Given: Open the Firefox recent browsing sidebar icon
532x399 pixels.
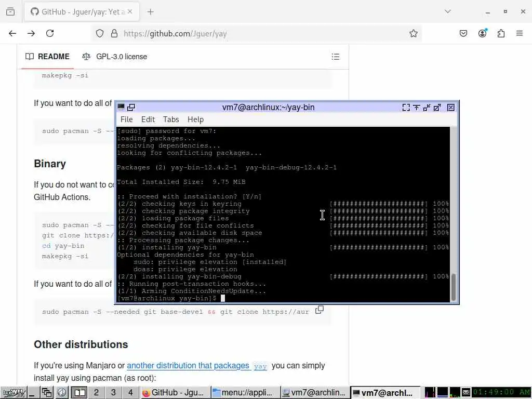Looking at the screenshot, I should (x=10, y=11).
